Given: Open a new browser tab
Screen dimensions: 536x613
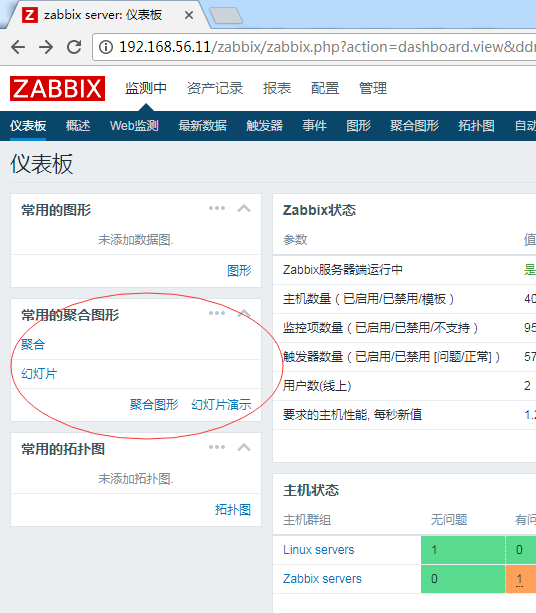Looking at the screenshot, I should [x=226, y=16].
